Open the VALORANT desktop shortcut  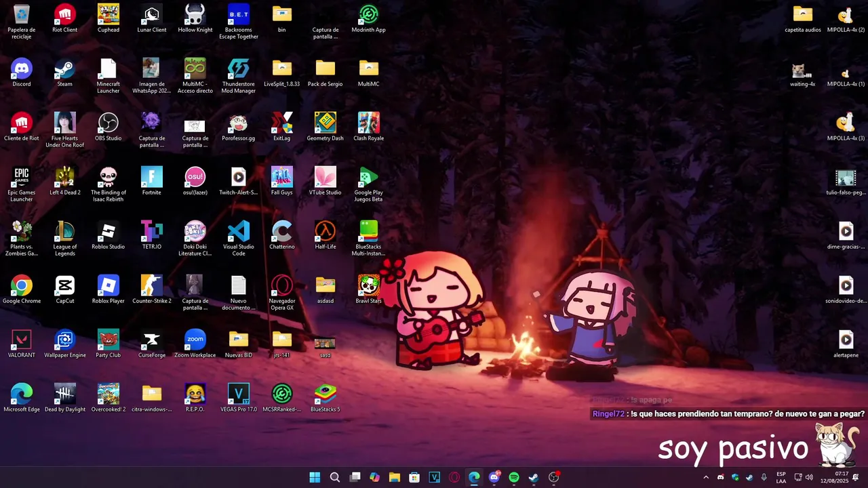point(22,344)
